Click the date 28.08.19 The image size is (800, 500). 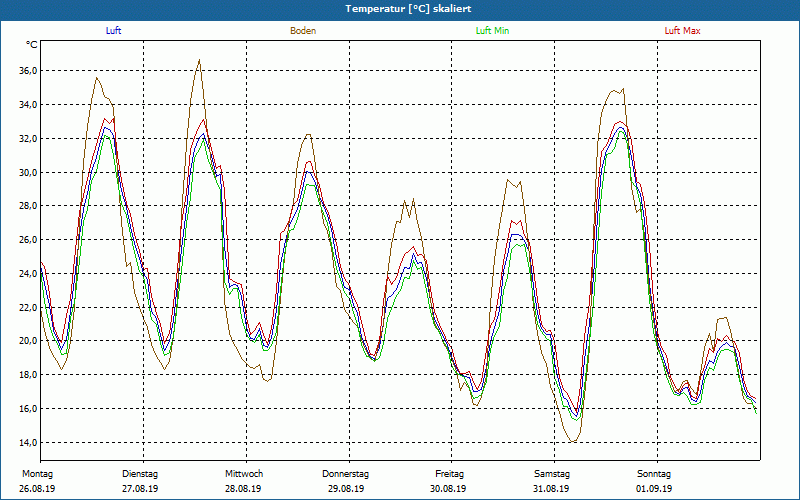243,489
